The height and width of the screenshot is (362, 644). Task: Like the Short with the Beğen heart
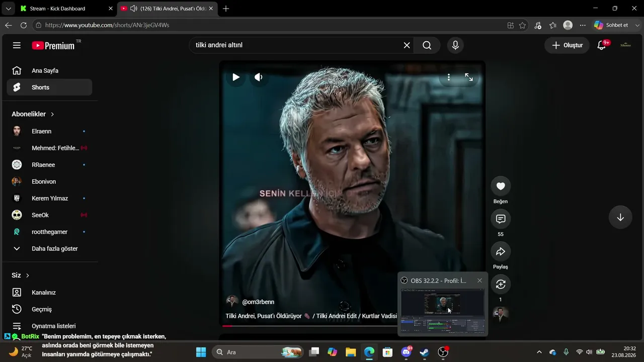pyautogui.click(x=501, y=186)
